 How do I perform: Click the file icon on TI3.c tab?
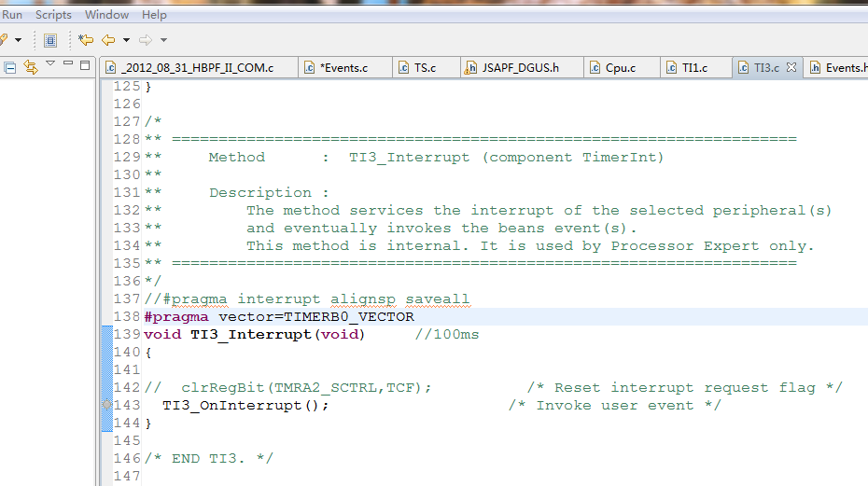pos(744,67)
